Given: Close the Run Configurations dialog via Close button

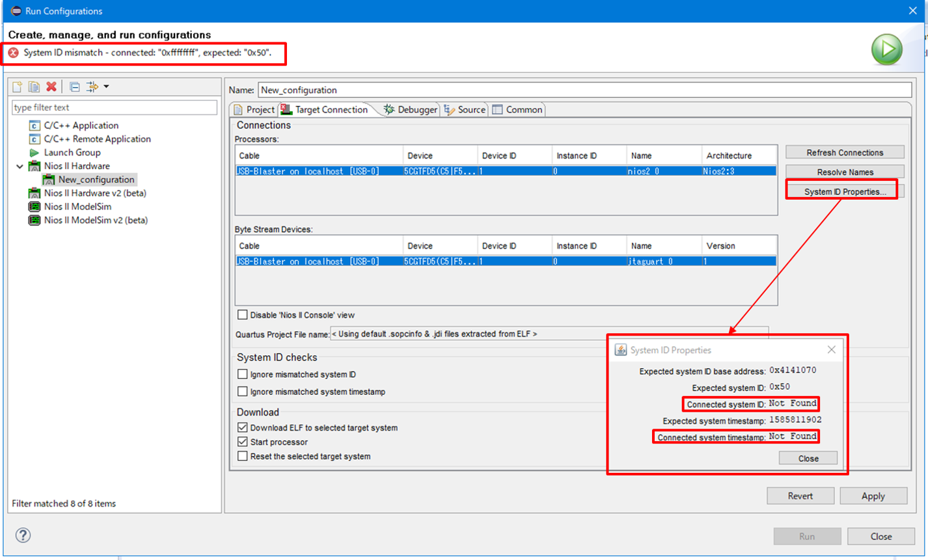Looking at the screenshot, I should tap(881, 536).
